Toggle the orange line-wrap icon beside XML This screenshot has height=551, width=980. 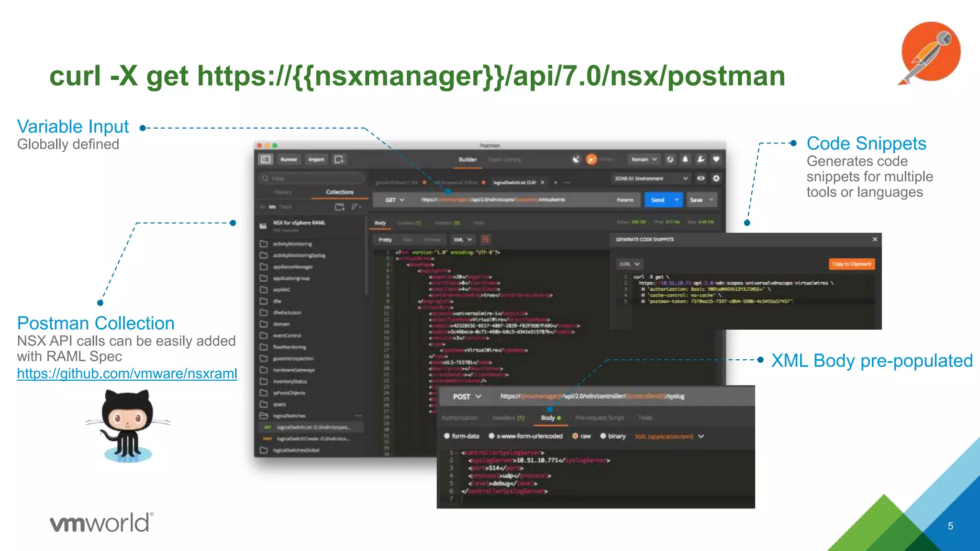coord(485,240)
